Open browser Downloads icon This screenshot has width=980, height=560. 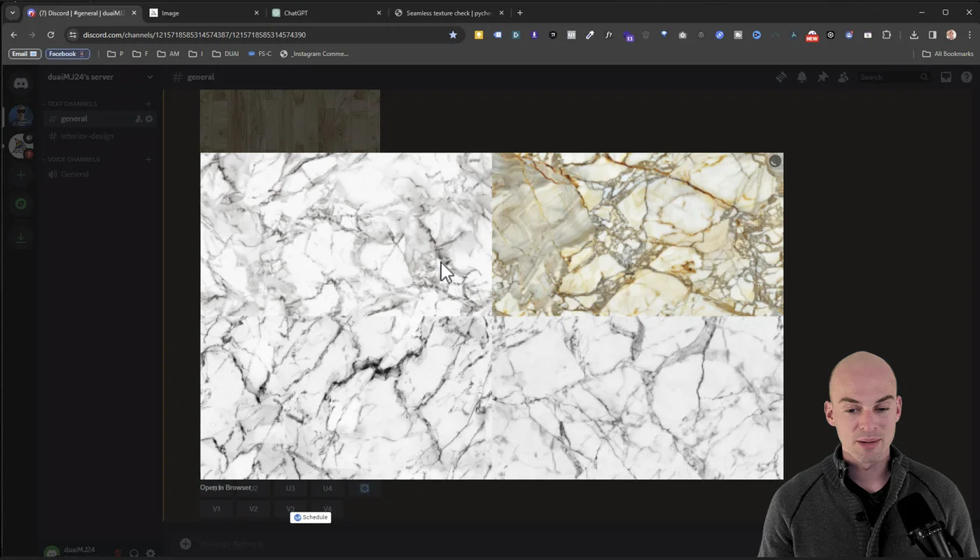coord(913,34)
